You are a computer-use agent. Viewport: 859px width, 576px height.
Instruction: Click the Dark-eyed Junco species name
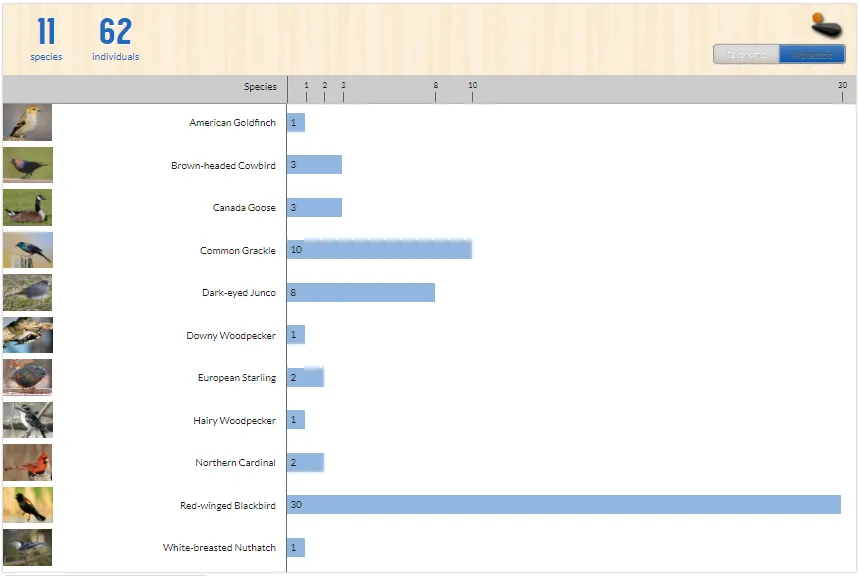coord(238,293)
